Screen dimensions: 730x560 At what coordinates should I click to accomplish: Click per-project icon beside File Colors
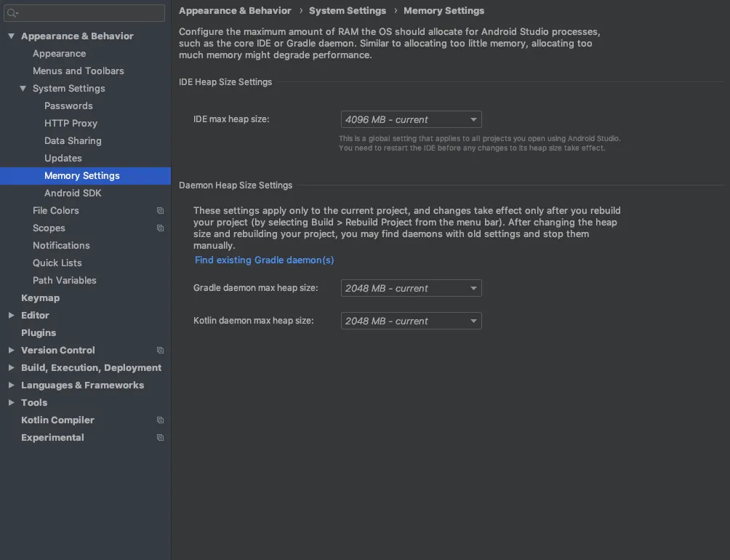[160, 211]
